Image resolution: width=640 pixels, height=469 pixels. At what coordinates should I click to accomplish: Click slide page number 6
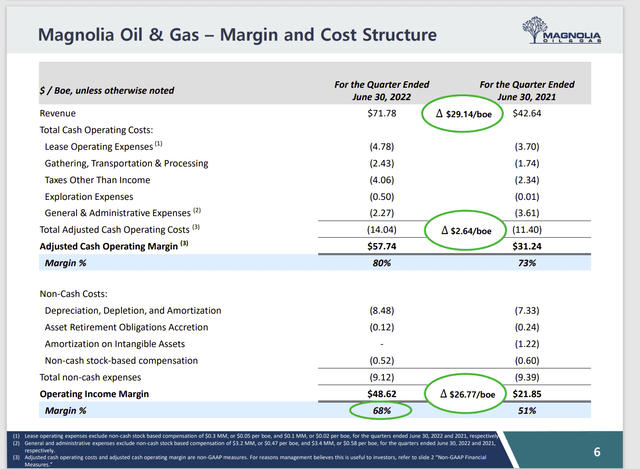coord(597,452)
